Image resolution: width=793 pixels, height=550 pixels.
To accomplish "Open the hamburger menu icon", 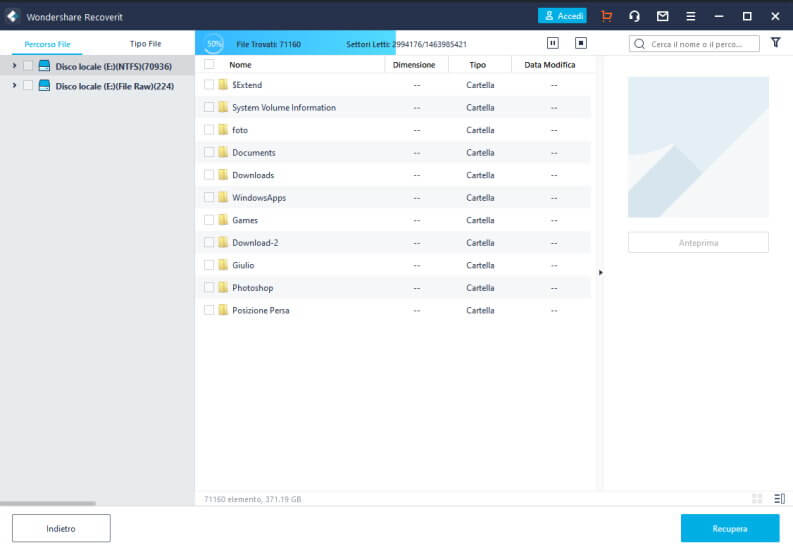I will click(x=690, y=16).
